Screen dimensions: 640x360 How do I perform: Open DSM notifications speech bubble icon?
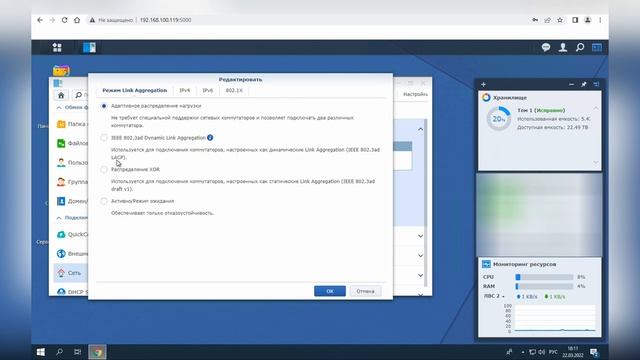pos(546,47)
